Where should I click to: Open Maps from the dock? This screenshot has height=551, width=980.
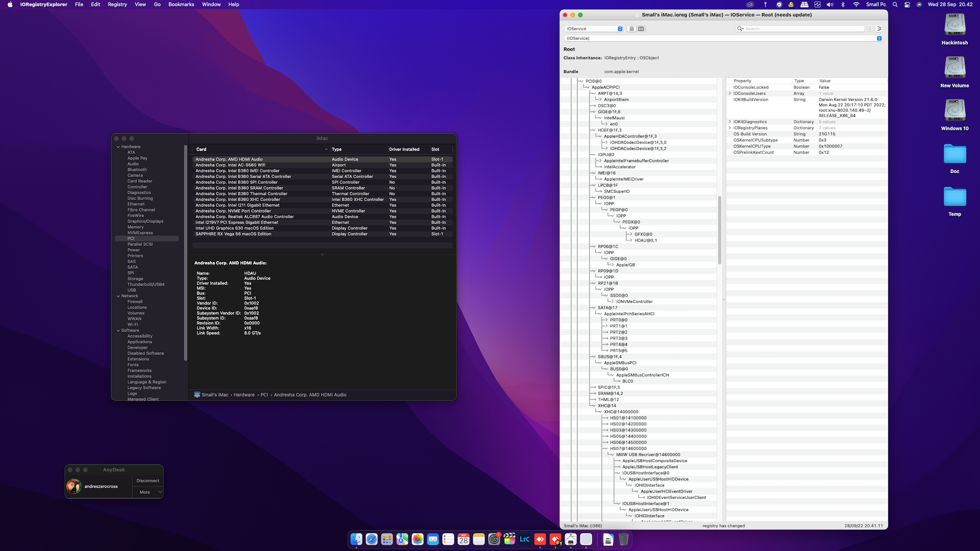pos(402,539)
